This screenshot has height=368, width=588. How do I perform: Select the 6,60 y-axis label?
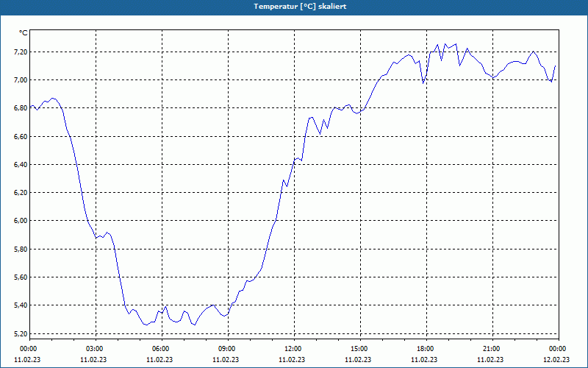[21, 136]
